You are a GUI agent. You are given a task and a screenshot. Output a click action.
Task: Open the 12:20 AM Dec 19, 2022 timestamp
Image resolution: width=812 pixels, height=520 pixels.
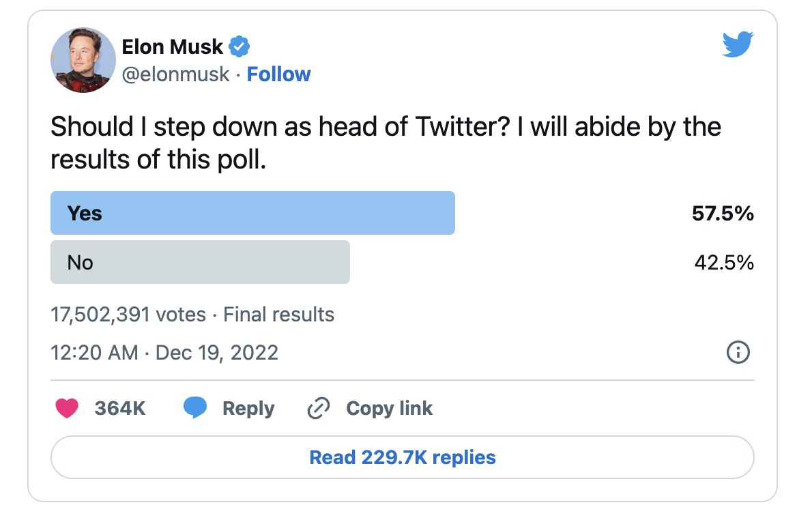click(x=164, y=352)
